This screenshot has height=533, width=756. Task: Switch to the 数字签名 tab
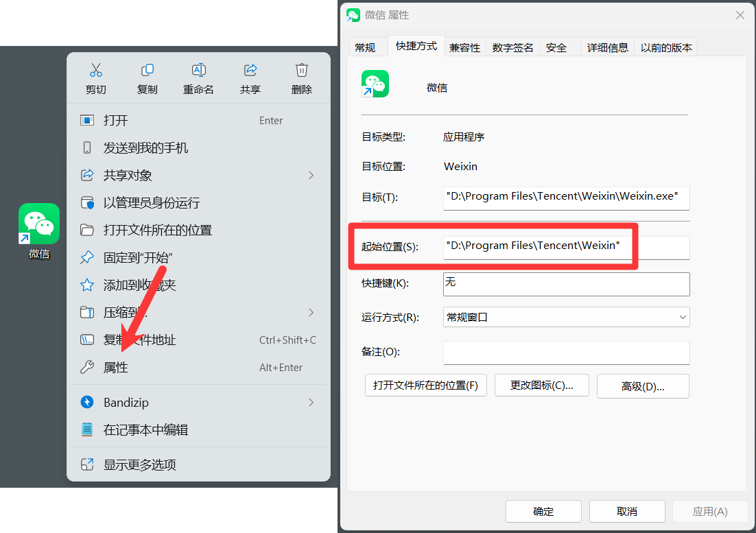[x=512, y=47]
